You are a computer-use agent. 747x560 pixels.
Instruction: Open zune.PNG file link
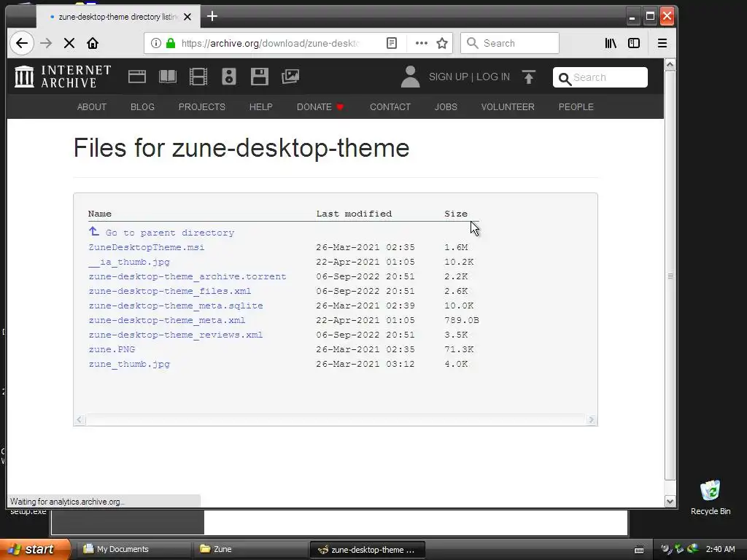coord(112,349)
